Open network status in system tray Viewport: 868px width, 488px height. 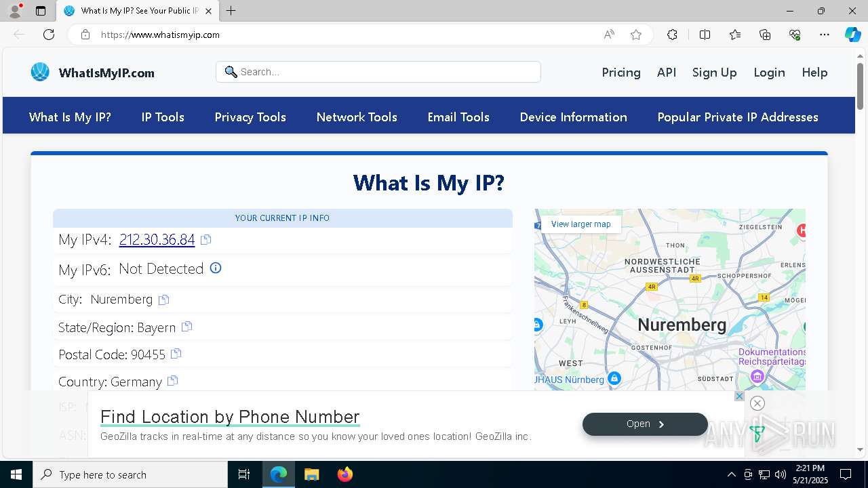tap(764, 474)
